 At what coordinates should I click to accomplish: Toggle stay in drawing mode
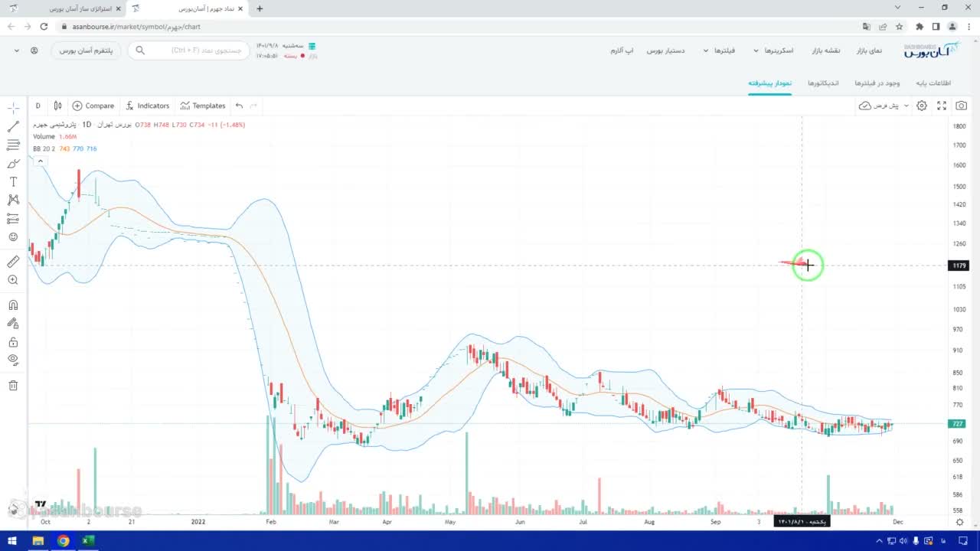coord(13,324)
